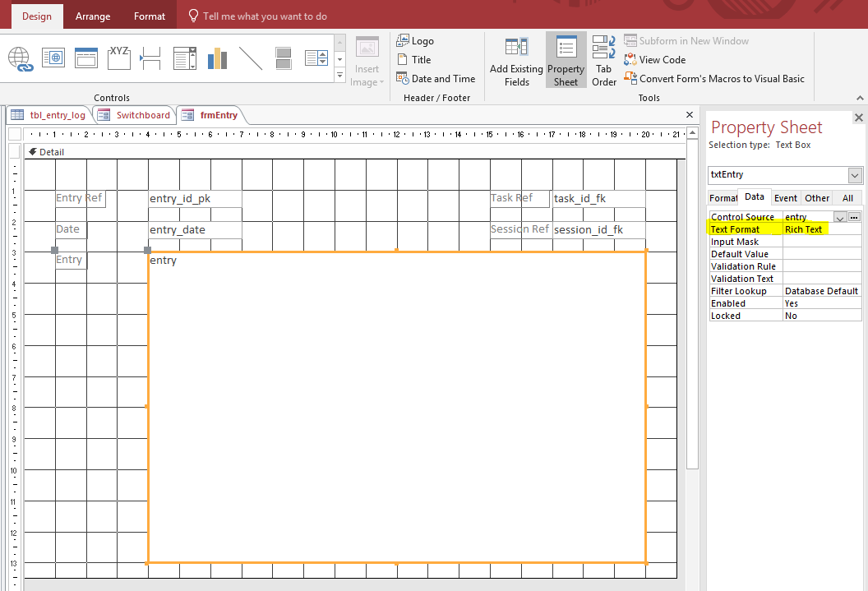Toggle the Property Sheet visibility
The width and height of the screenshot is (868, 591).
point(566,60)
